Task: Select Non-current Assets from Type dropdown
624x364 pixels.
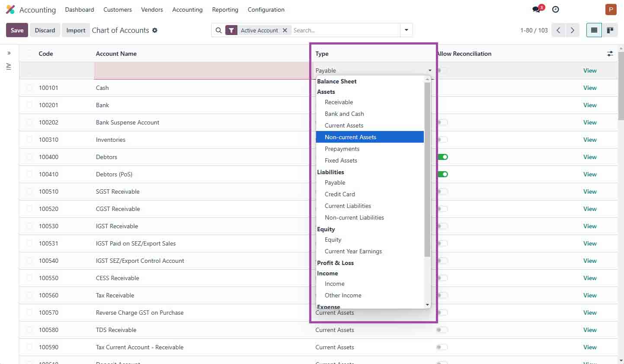Action: click(350, 137)
